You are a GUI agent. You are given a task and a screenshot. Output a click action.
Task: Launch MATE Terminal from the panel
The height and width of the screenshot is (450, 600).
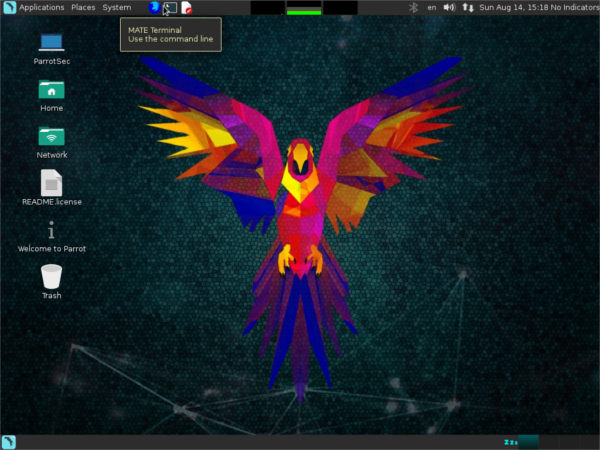click(x=170, y=7)
